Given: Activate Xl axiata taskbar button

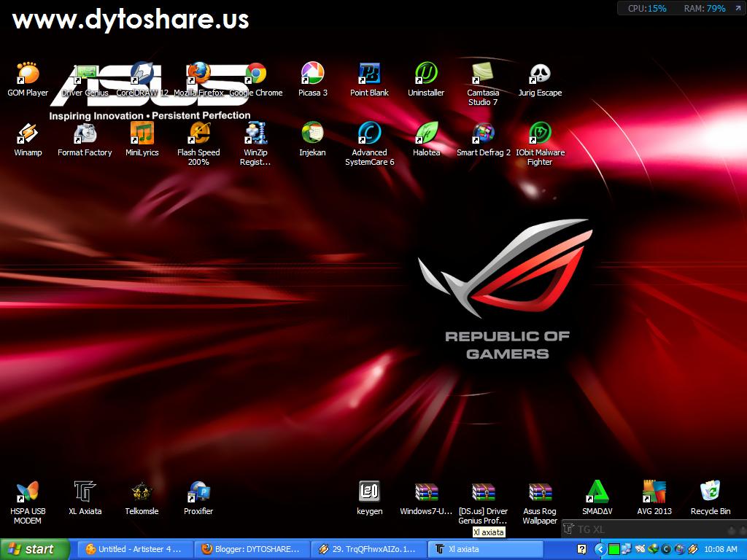Looking at the screenshot, I should (485, 549).
